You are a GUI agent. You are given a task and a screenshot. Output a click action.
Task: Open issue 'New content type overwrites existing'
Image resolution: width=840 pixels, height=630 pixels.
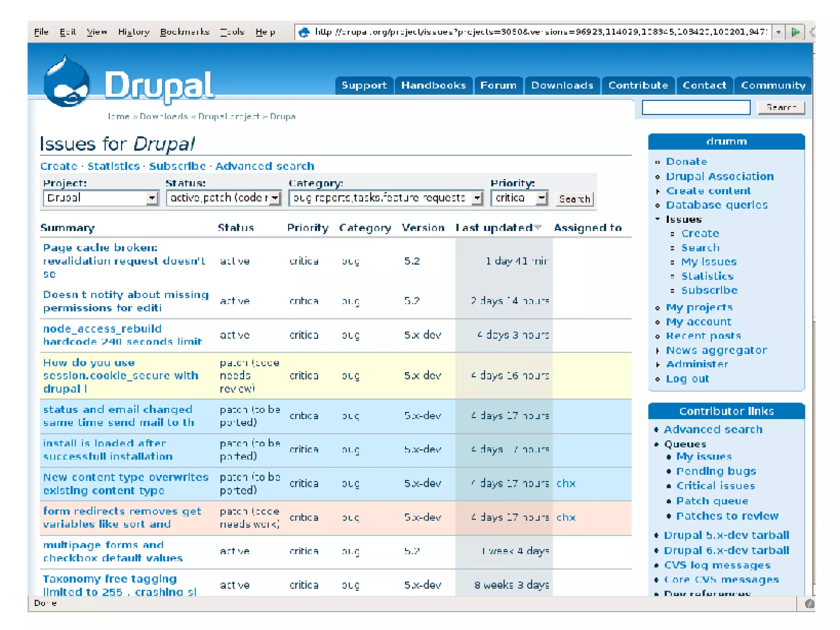(126, 484)
